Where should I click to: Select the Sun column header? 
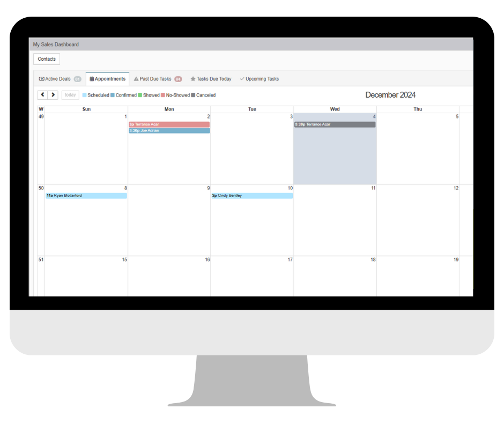tap(86, 109)
